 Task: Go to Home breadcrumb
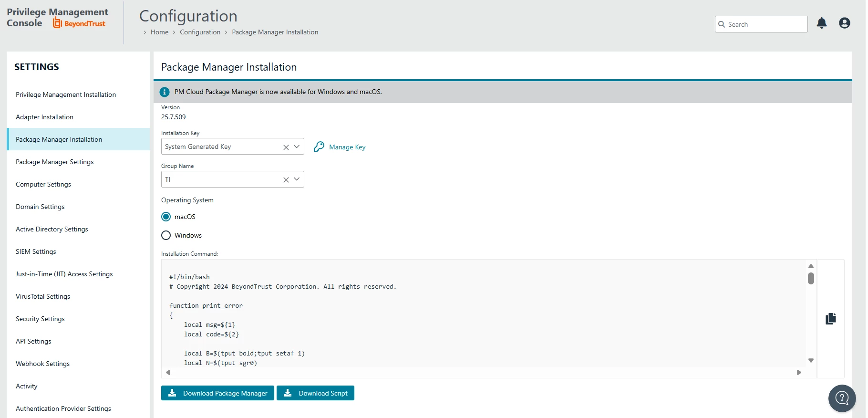click(x=159, y=32)
